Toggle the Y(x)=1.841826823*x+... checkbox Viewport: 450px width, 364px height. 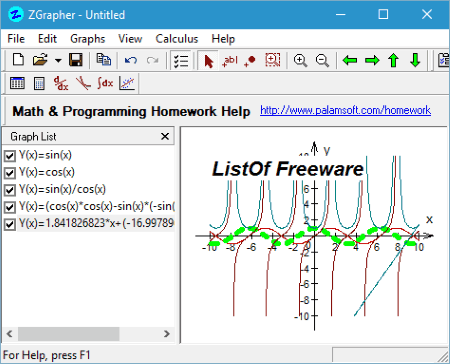[x=10, y=224]
